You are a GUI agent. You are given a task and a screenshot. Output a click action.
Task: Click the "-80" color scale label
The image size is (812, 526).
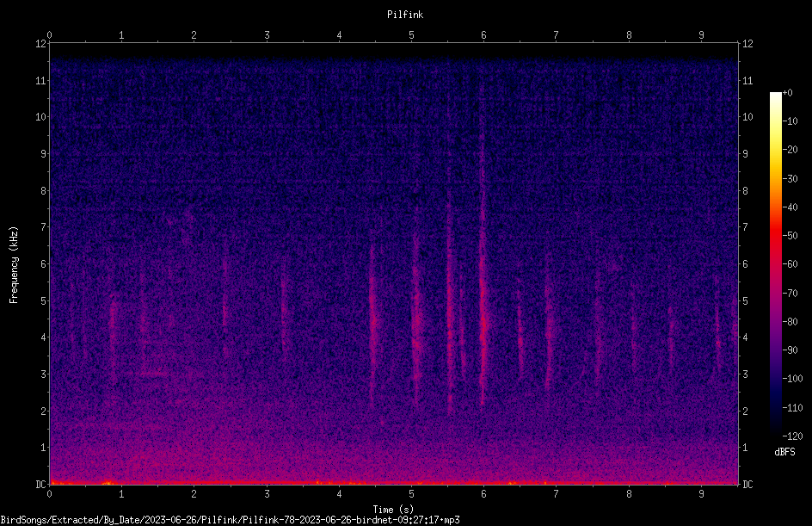point(790,322)
